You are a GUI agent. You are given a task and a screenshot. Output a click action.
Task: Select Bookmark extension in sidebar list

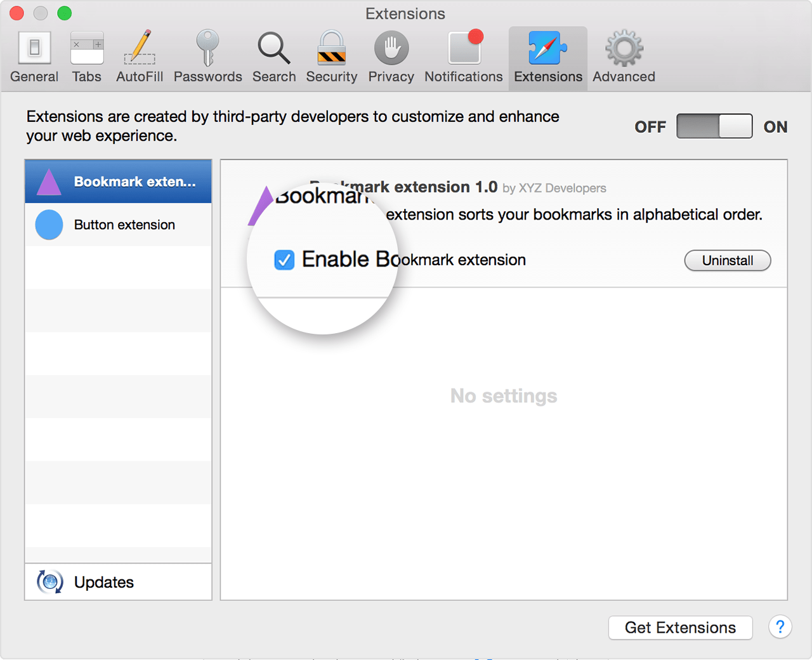(x=118, y=181)
